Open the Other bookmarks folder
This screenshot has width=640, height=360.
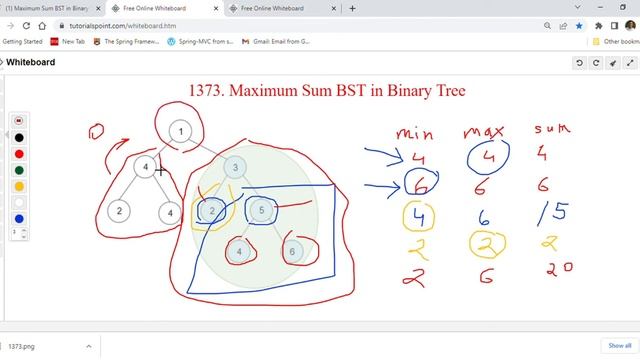tap(616, 42)
